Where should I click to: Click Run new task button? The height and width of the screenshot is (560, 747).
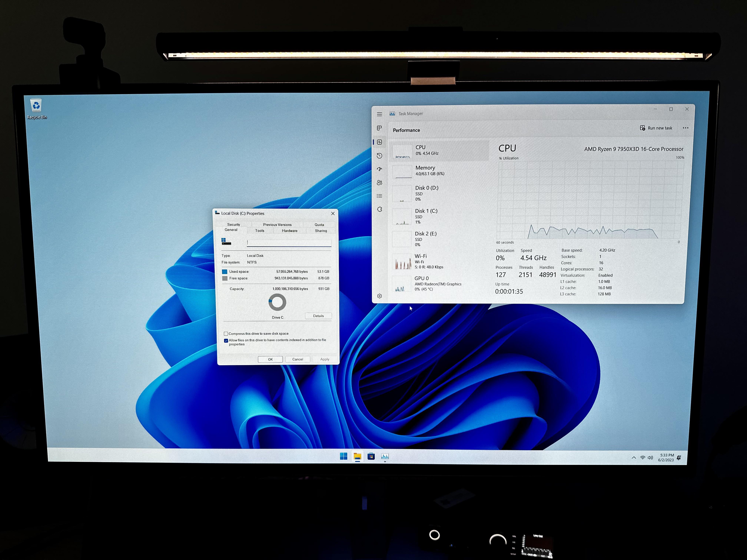click(656, 128)
